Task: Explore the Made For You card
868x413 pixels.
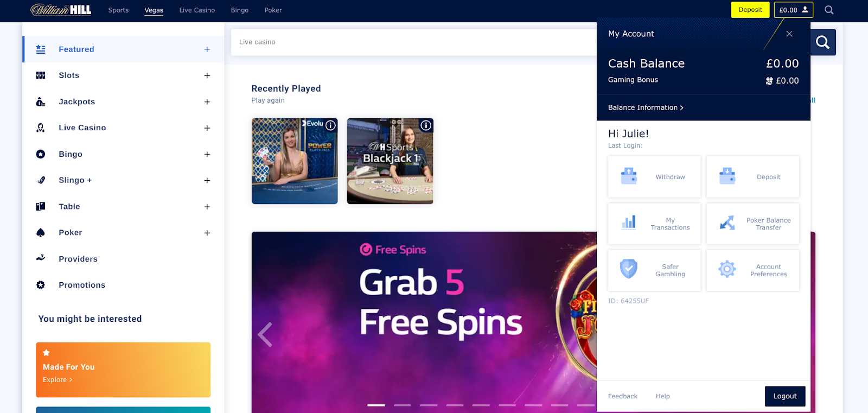Action: (123, 370)
